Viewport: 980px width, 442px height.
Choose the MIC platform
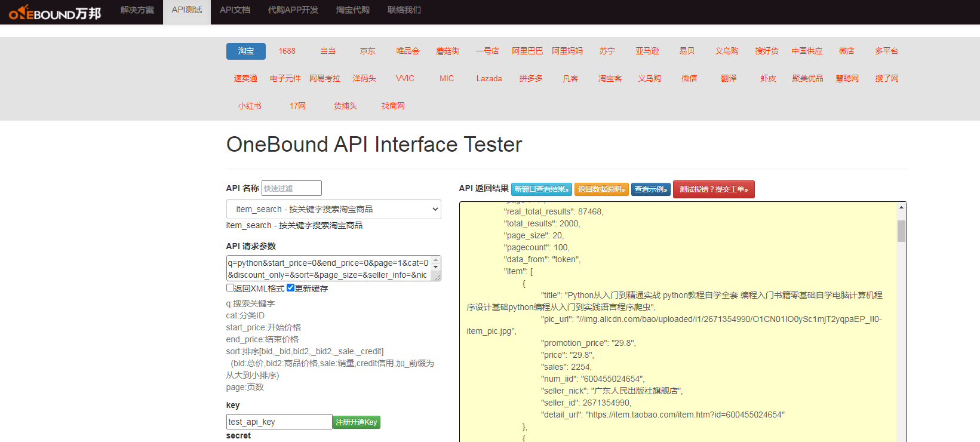pos(447,79)
